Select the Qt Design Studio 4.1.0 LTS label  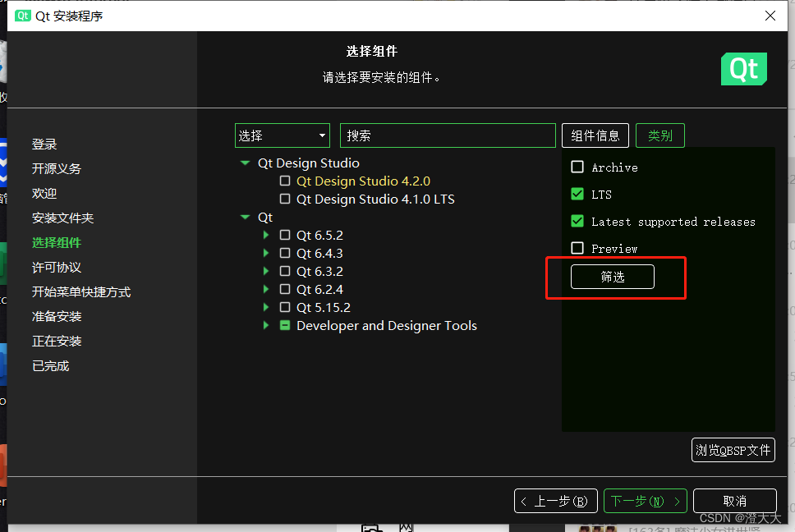coord(375,199)
